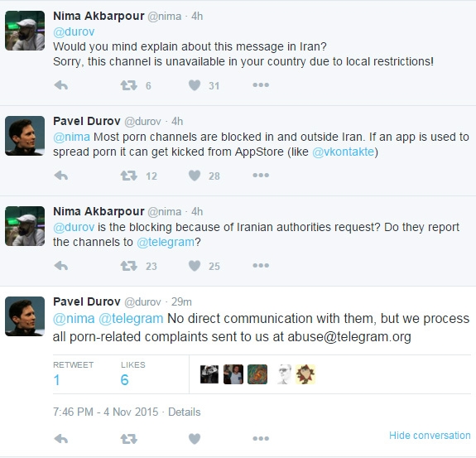Like Nima's tweet with 25 likes

[x=195, y=266]
